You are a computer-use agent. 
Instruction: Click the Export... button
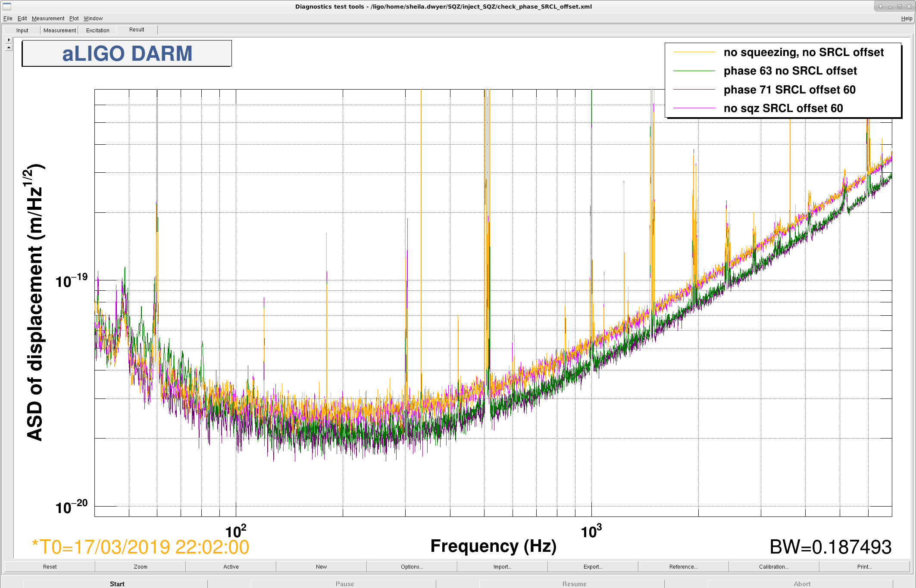593,566
